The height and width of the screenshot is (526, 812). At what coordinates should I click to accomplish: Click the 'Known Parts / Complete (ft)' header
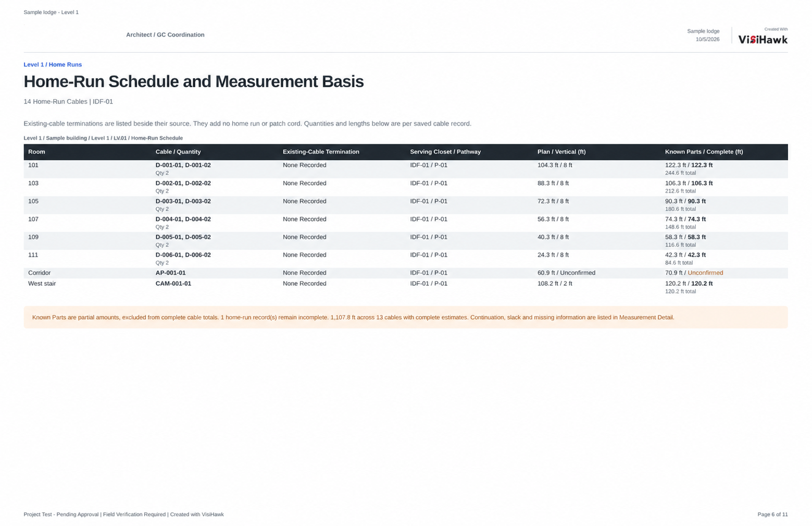pos(704,152)
